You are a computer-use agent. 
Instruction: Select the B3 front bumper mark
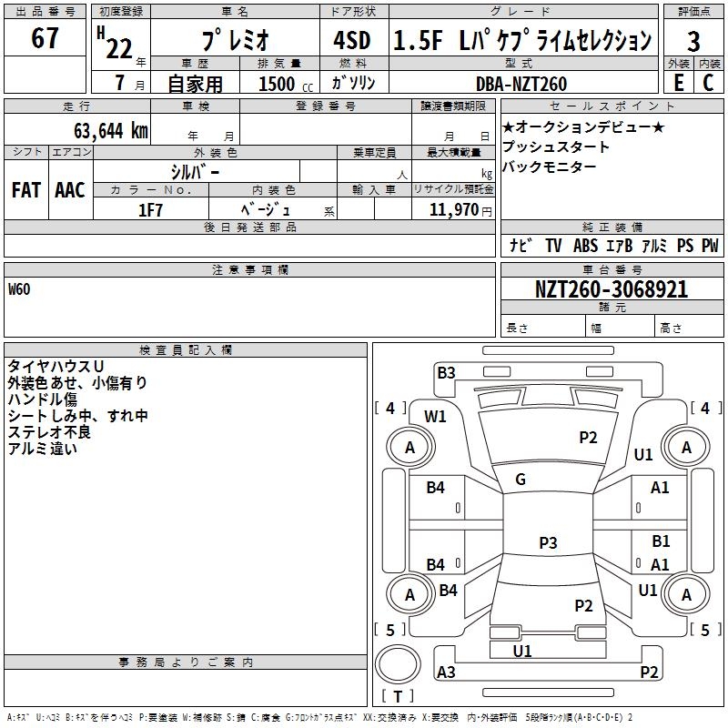tap(446, 372)
